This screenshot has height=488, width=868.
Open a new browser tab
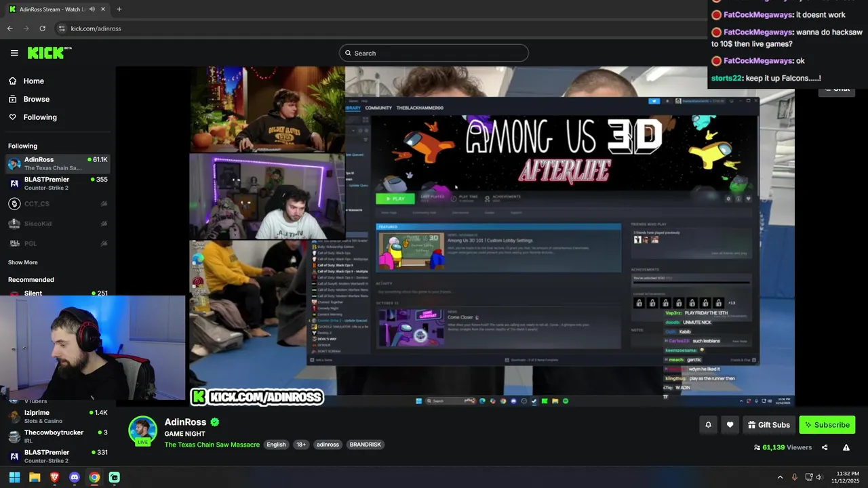coord(119,9)
